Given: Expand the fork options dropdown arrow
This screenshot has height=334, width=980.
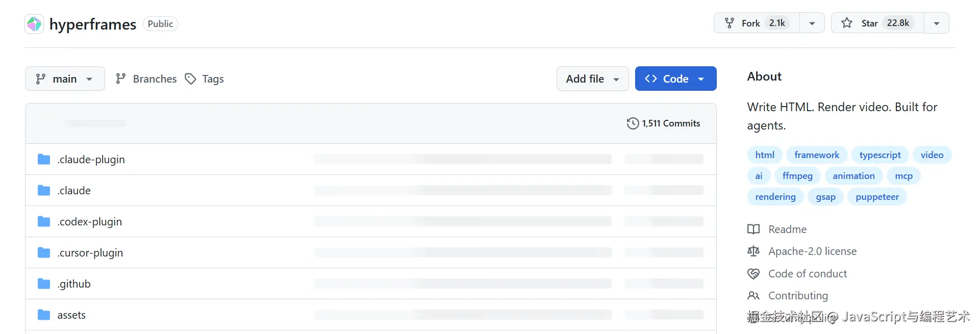Looking at the screenshot, I should tap(812, 23).
